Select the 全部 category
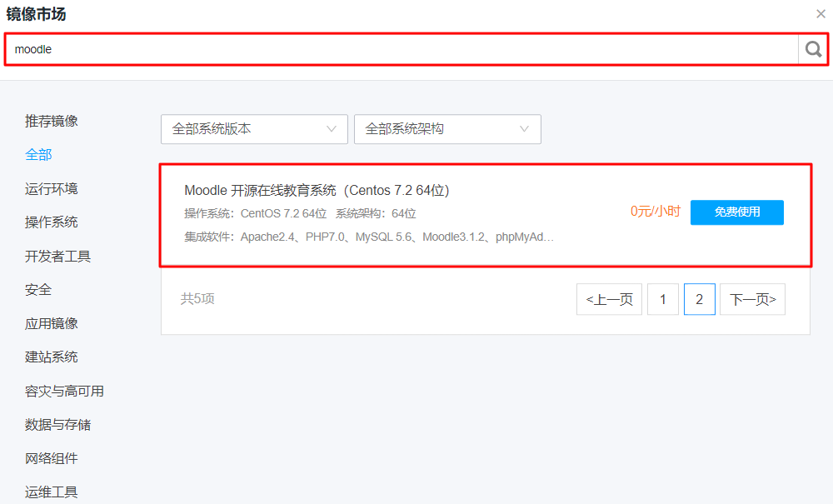 pyautogui.click(x=38, y=155)
